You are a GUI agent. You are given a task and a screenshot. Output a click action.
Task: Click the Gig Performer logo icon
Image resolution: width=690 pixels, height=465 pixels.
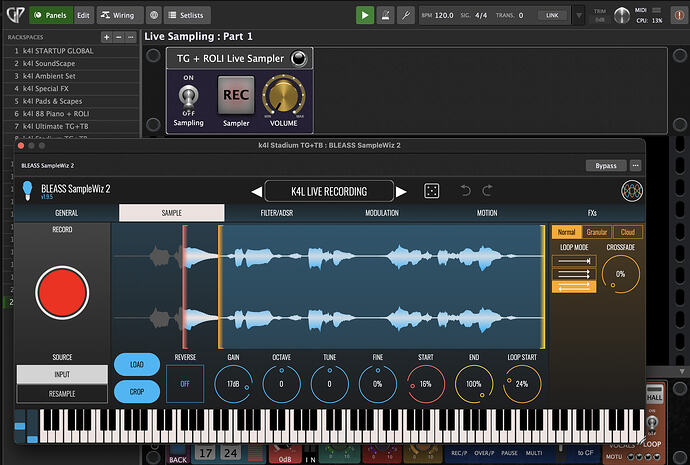15,15
